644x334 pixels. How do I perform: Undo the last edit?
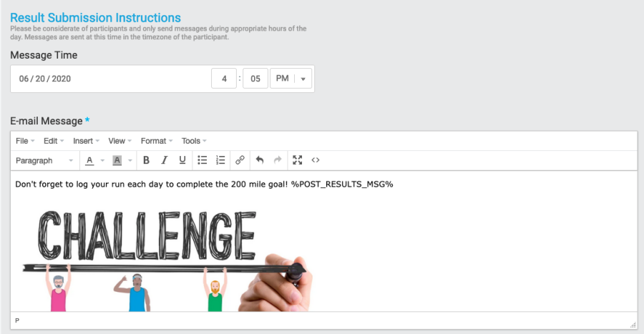coord(260,160)
